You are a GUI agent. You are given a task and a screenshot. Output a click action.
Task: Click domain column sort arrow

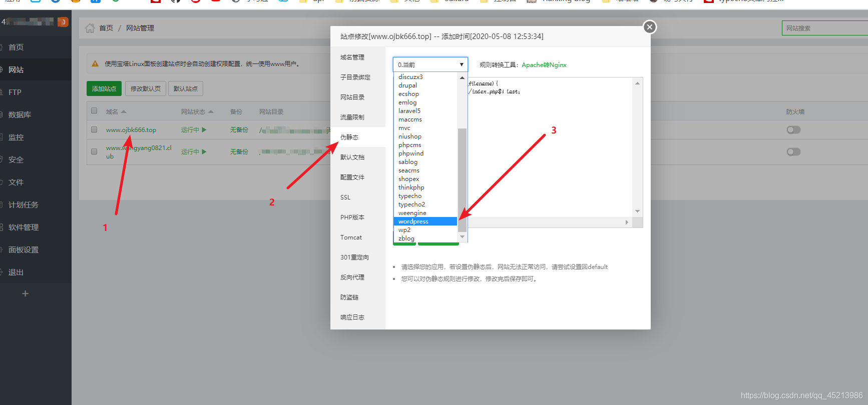(124, 111)
